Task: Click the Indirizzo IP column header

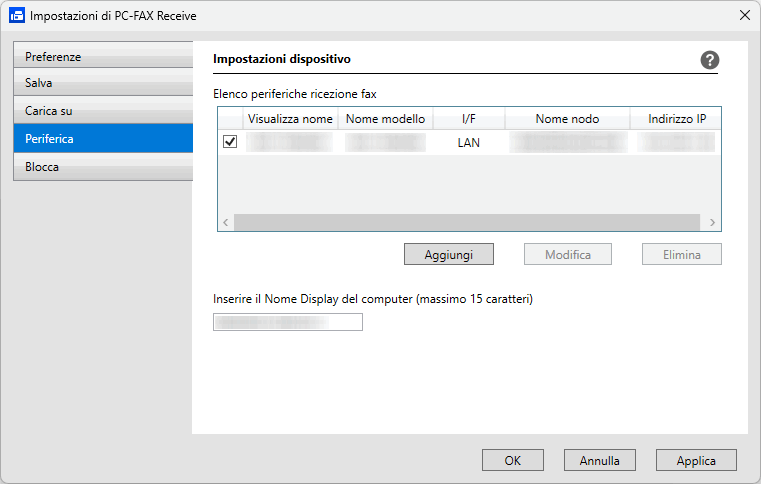Action: tap(676, 119)
